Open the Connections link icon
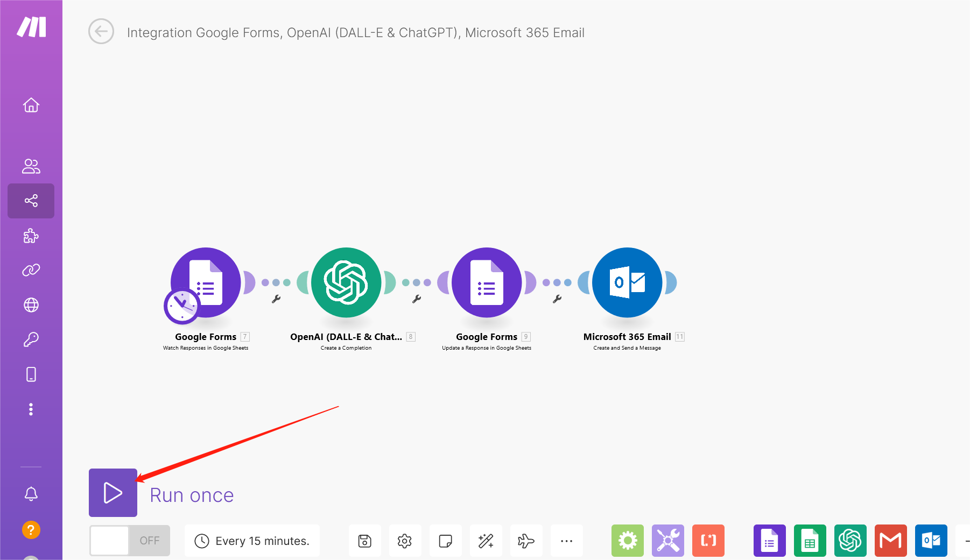 (31, 270)
